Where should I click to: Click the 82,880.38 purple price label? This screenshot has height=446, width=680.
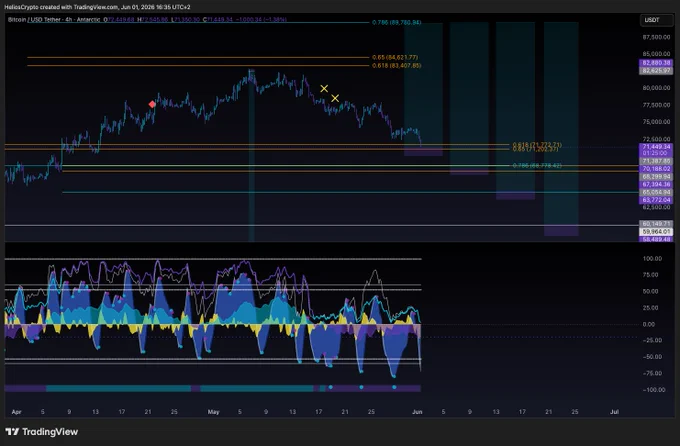[x=656, y=63]
